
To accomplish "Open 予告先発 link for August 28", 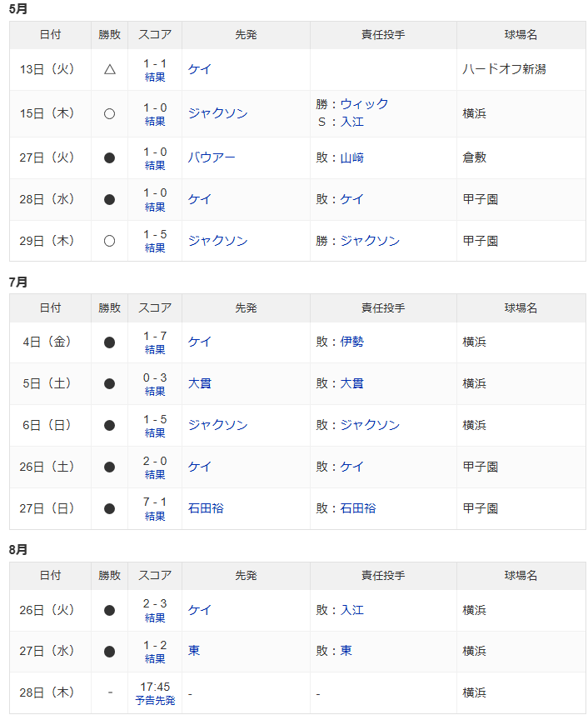I will pos(155,700).
